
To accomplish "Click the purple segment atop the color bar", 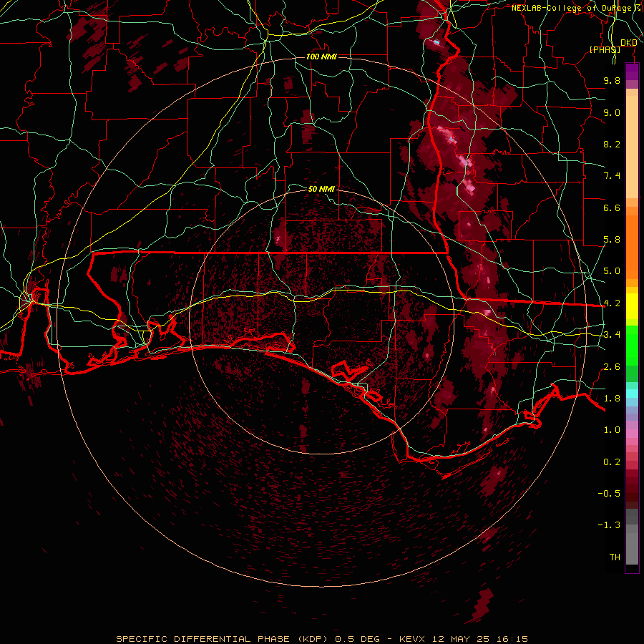I will [632, 72].
